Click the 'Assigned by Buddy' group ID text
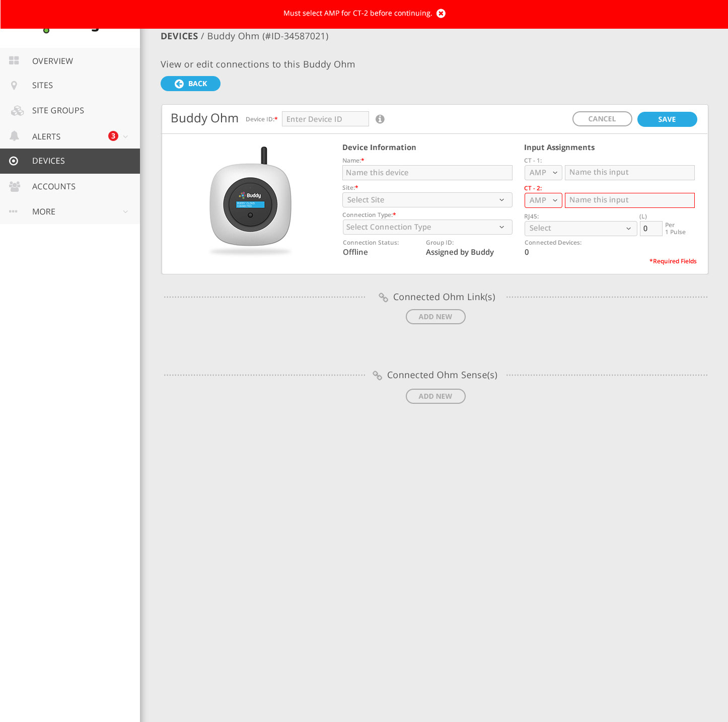728x722 pixels. point(460,252)
